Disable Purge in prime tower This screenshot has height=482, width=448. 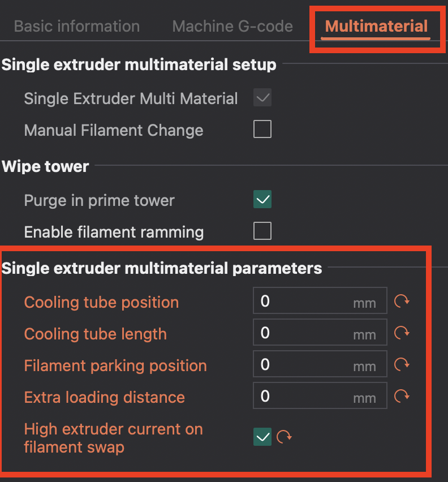[x=262, y=200]
